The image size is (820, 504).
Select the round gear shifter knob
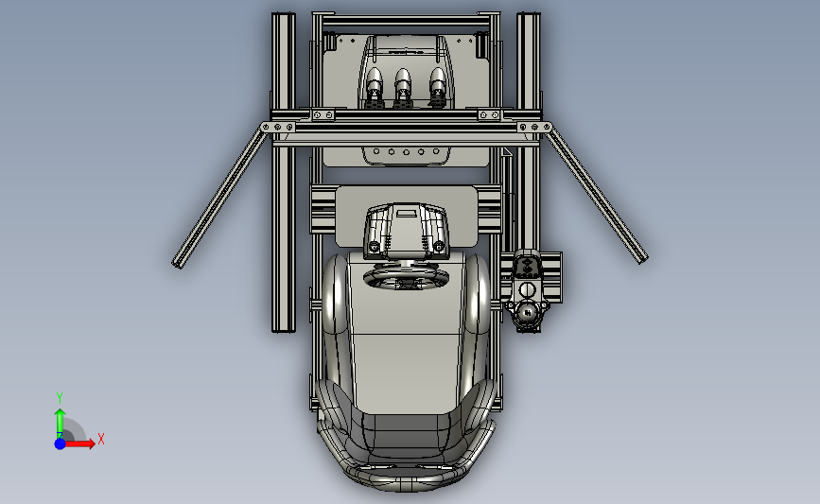click(527, 313)
